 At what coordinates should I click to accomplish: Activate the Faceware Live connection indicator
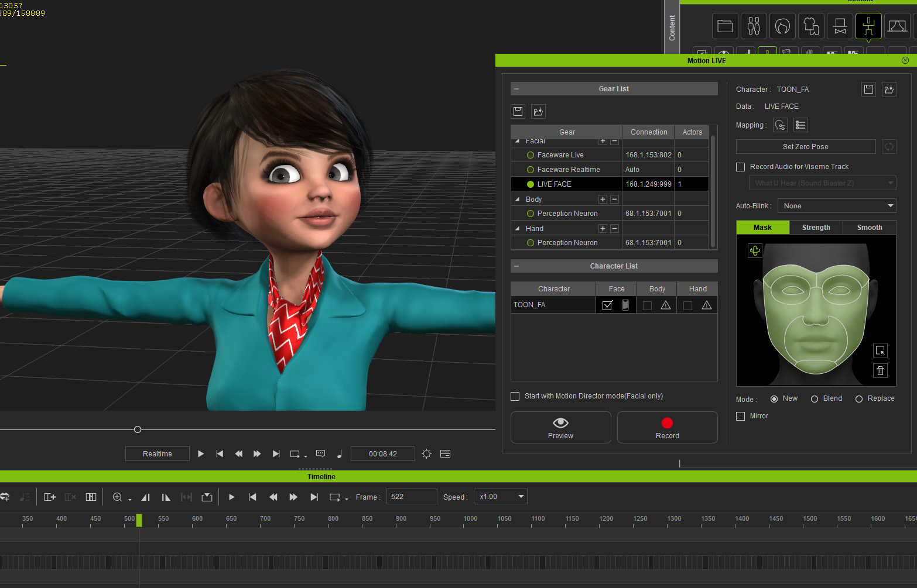pyautogui.click(x=531, y=155)
